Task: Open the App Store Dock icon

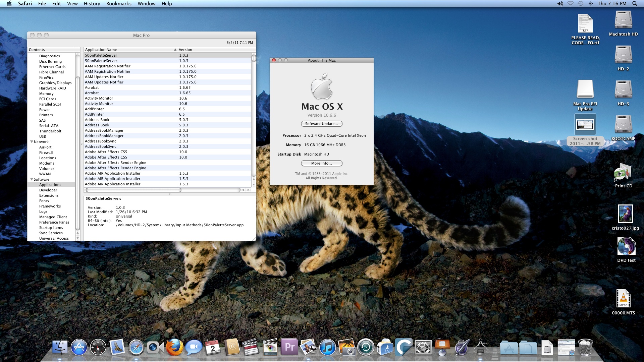Action: 79,348
